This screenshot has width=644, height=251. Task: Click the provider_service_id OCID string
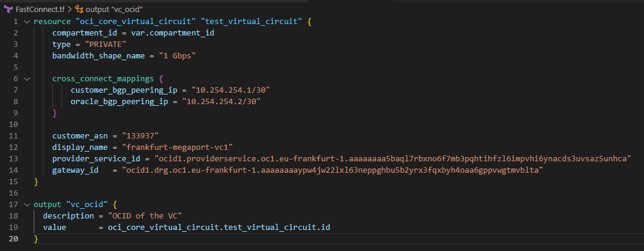[392, 159]
